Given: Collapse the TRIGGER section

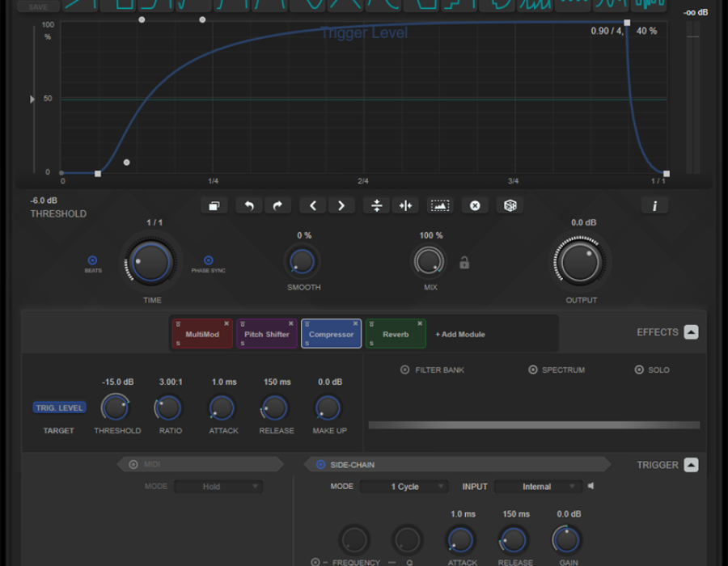Looking at the screenshot, I should 691,465.
